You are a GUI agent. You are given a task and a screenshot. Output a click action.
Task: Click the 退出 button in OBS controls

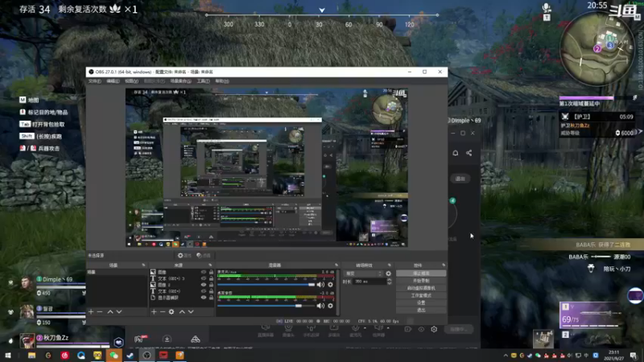point(421,311)
